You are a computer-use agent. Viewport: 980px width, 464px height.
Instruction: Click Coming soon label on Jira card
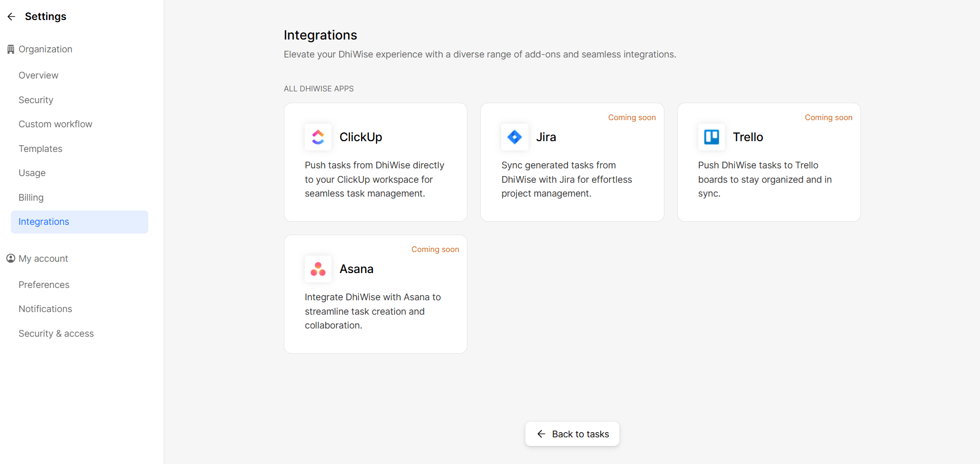632,118
